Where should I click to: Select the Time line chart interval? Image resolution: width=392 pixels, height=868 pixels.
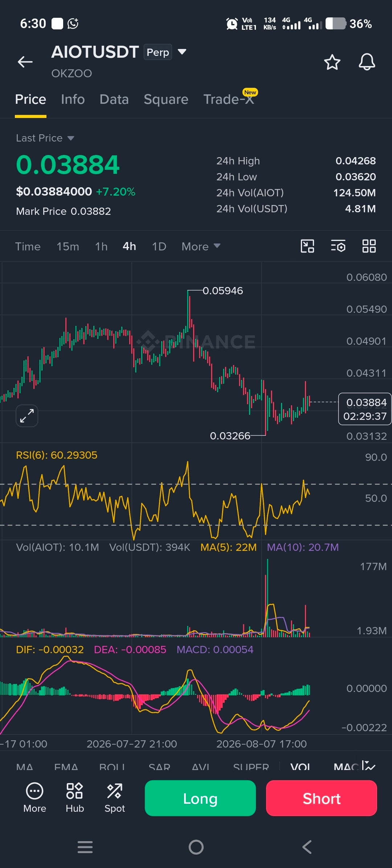(x=28, y=246)
